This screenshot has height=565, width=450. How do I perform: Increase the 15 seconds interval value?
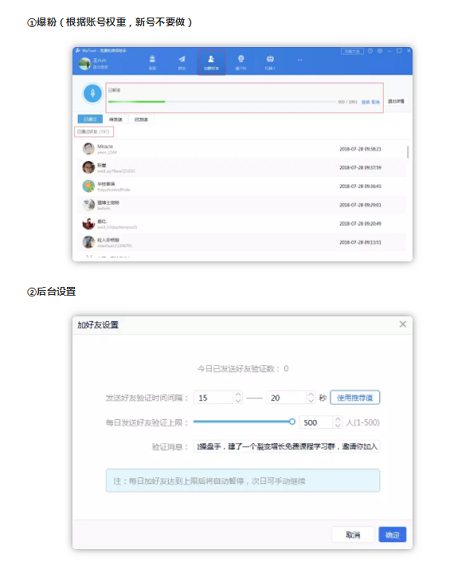click(x=238, y=395)
